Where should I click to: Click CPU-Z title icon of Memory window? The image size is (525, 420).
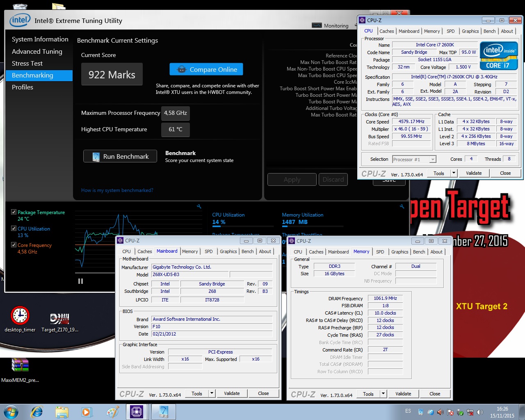tap(292, 241)
